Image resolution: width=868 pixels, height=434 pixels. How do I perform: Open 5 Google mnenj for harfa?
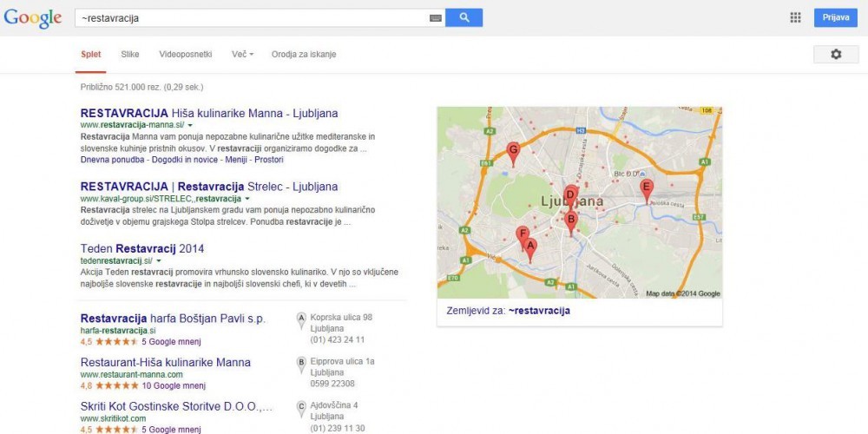171,341
